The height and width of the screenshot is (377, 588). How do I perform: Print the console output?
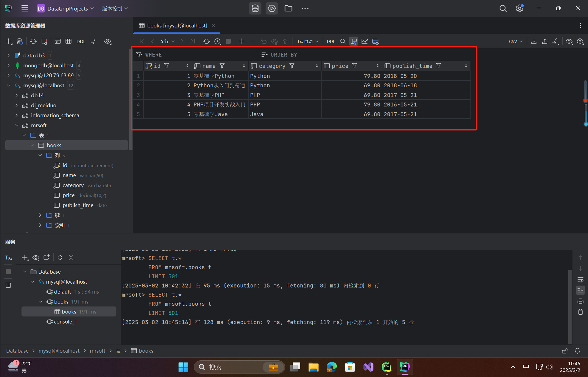point(580,301)
